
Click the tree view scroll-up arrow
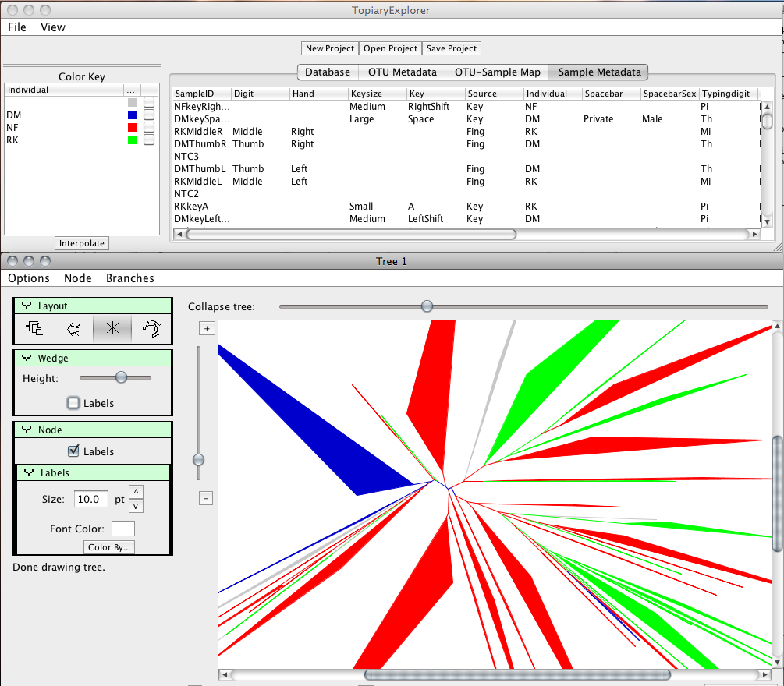pyautogui.click(x=778, y=326)
